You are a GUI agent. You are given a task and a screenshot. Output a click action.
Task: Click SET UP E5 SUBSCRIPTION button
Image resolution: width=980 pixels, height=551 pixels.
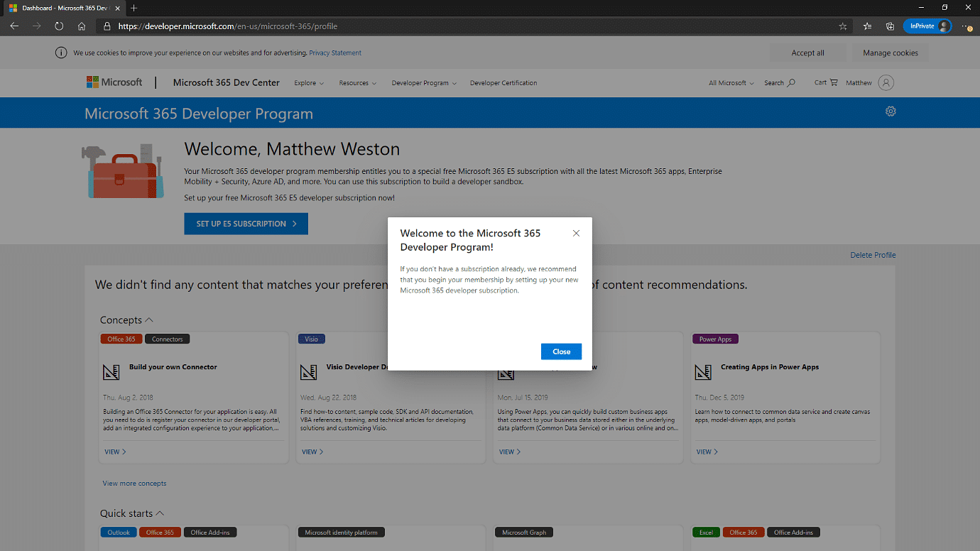coord(246,224)
